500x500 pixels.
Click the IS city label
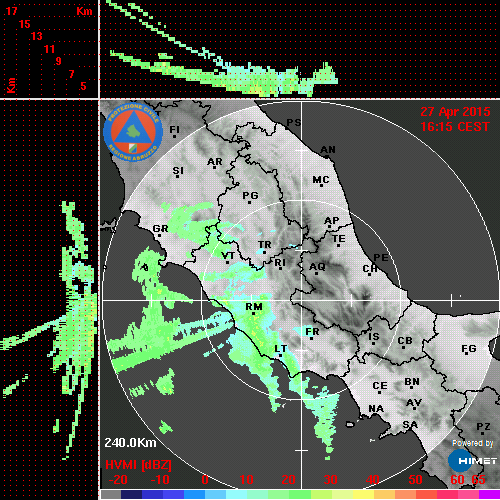(374, 337)
